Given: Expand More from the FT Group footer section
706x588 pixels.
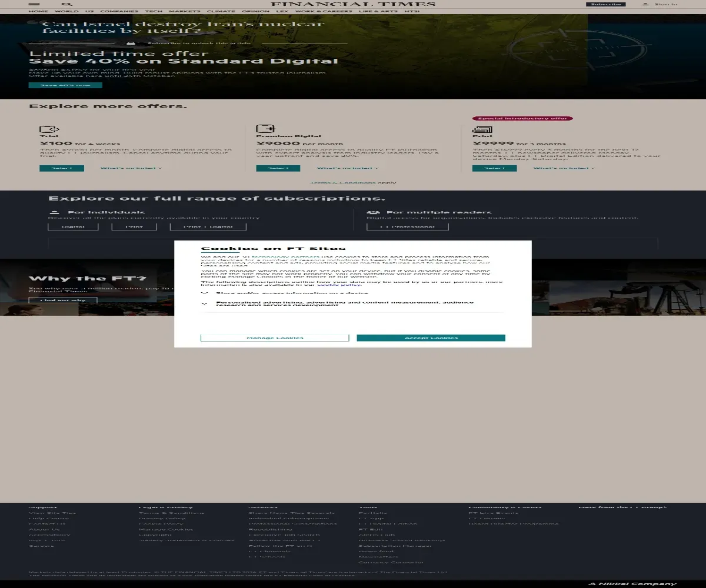Looking at the screenshot, I should click(623, 507).
